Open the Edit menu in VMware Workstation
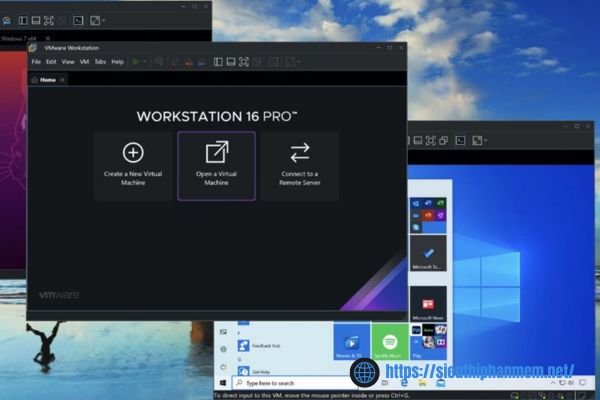 pos(51,62)
